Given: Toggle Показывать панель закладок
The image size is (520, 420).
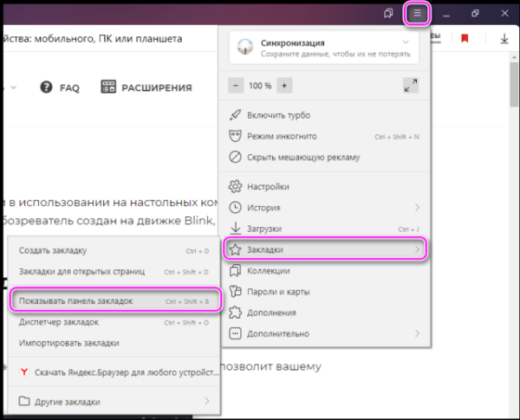Looking at the screenshot, I should pyautogui.click(x=114, y=301).
